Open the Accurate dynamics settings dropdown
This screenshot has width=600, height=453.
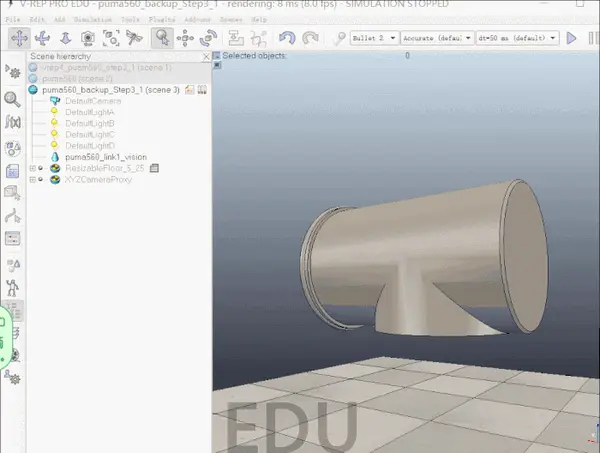point(437,38)
